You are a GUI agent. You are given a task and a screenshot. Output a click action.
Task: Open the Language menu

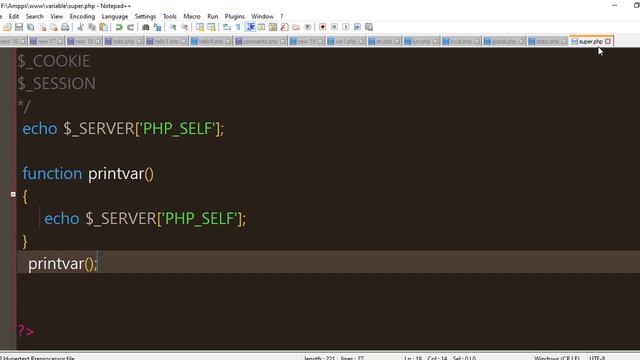(115, 16)
